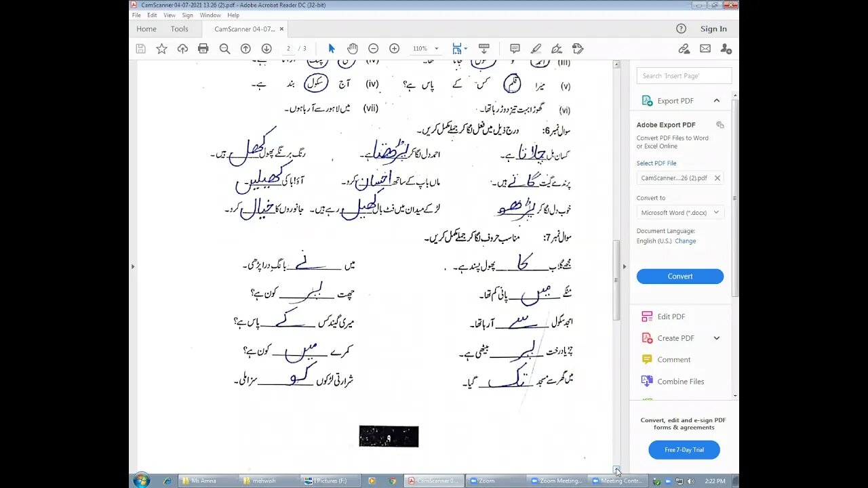Open the View menu
The image size is (868, 488).
170,15
